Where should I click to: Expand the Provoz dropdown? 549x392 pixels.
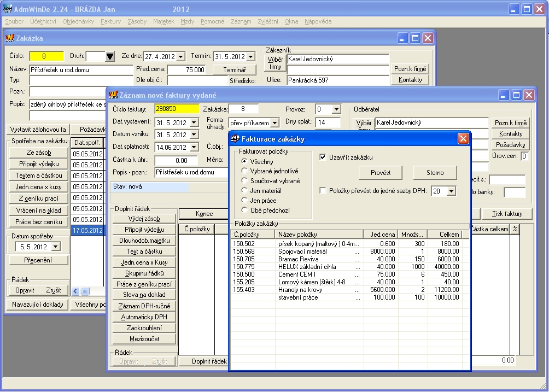[336, 109]
